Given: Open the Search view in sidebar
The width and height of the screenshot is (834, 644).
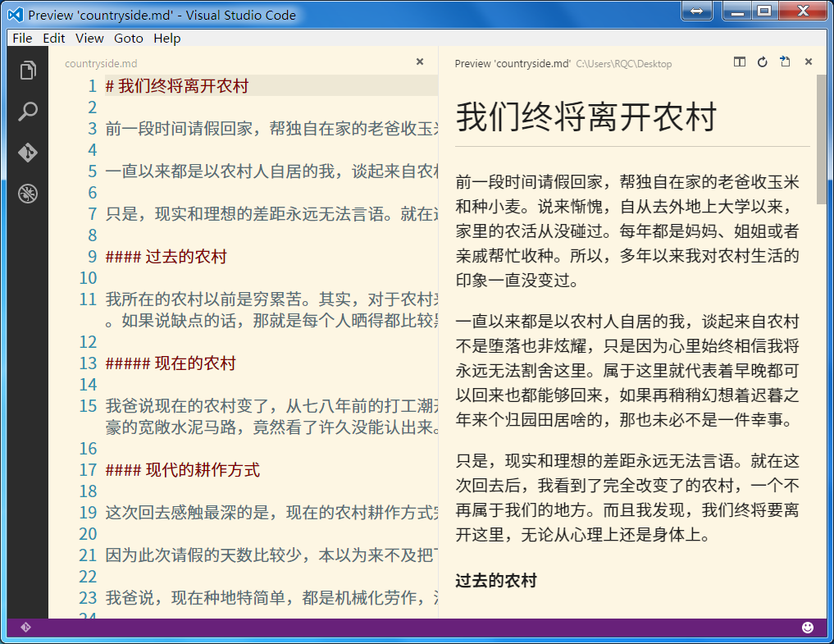Looking at the screenshot, I should click(x=28, y=112).
